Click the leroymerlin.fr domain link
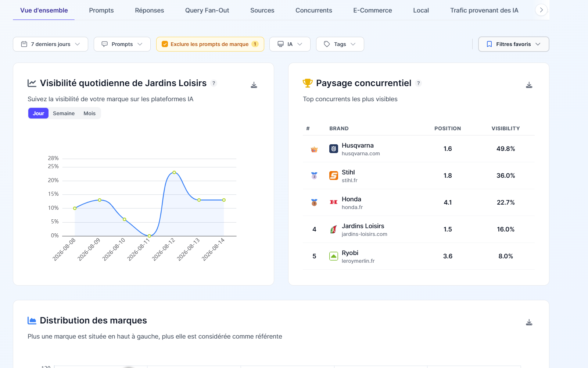The height and width of the screenshot is (368, 588). (358, 261)
